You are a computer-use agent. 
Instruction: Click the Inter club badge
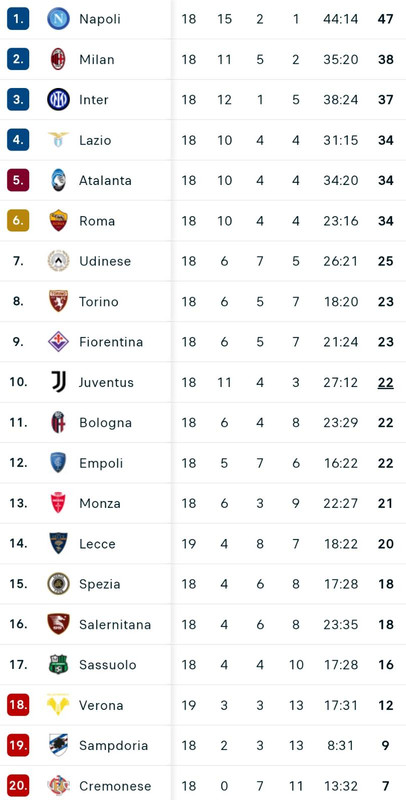(58, 99)
